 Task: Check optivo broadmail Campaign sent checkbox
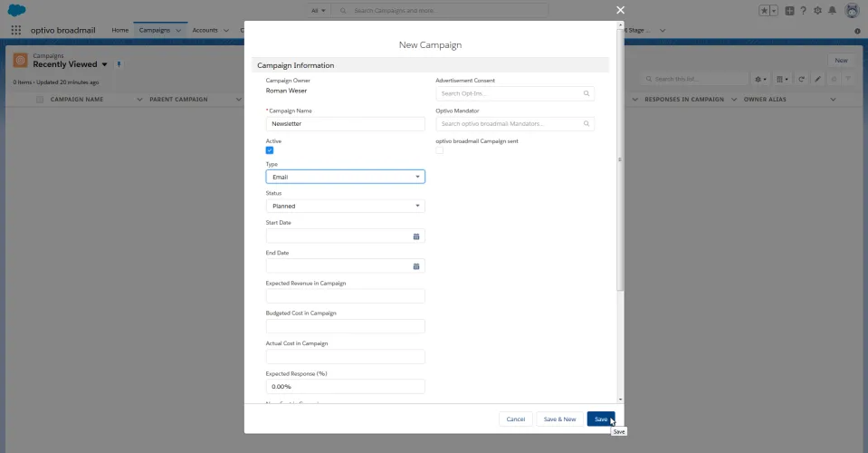(440, 150)
